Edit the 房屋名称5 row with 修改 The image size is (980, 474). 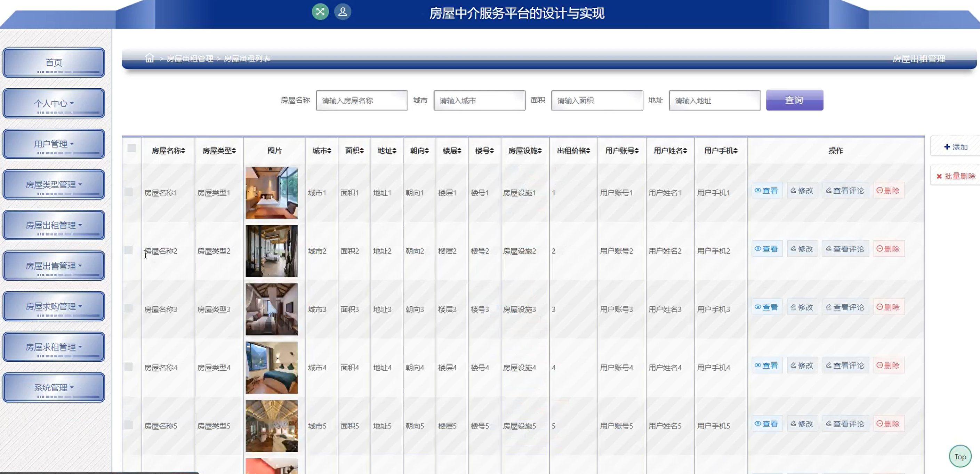(x=802, y=424)
